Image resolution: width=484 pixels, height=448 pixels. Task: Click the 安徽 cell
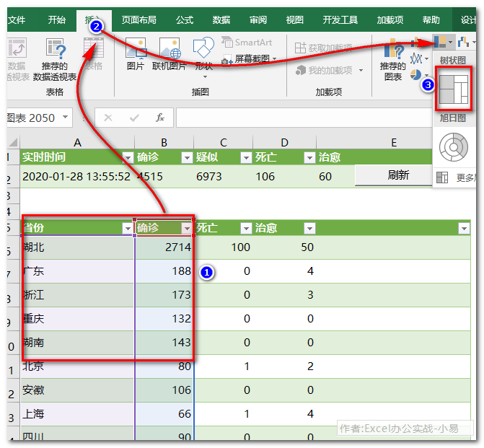point(77,390)
